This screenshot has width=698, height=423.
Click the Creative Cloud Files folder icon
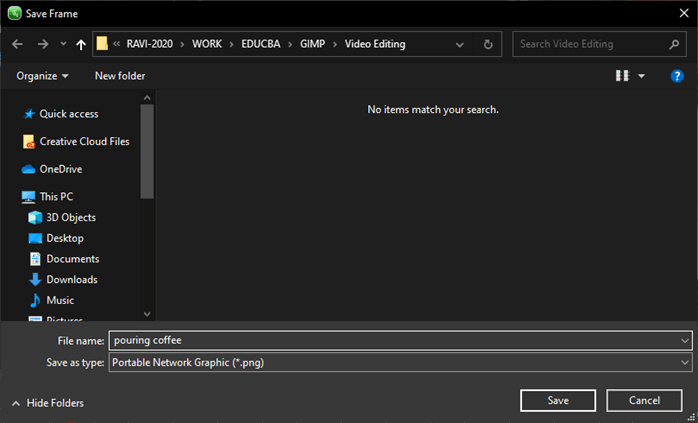pos(28,142)
